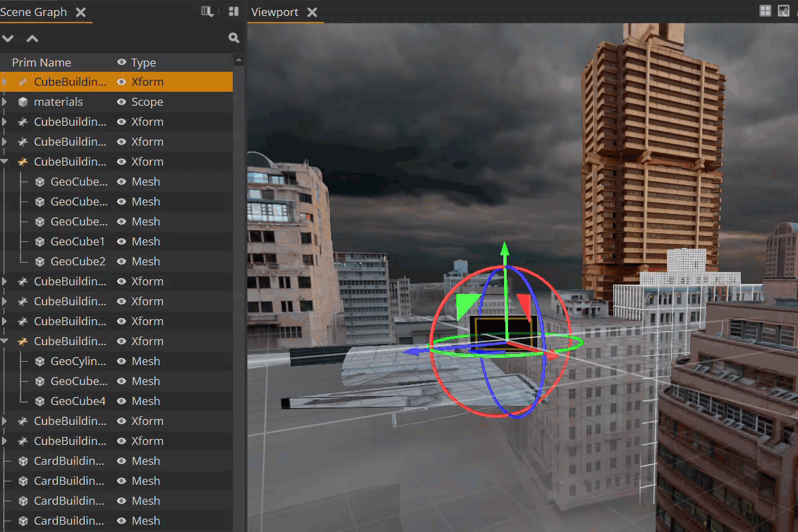Click the Scope icon next to materials
Image resolution: width=798 pixels, height=532 pixels.
tap(24, 101)
